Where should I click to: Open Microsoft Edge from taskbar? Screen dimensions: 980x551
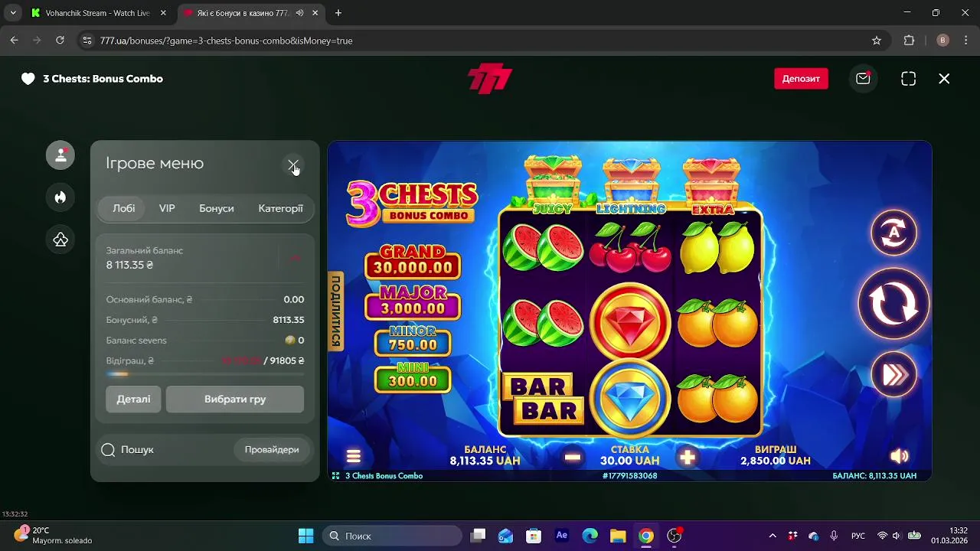[590, 536]
